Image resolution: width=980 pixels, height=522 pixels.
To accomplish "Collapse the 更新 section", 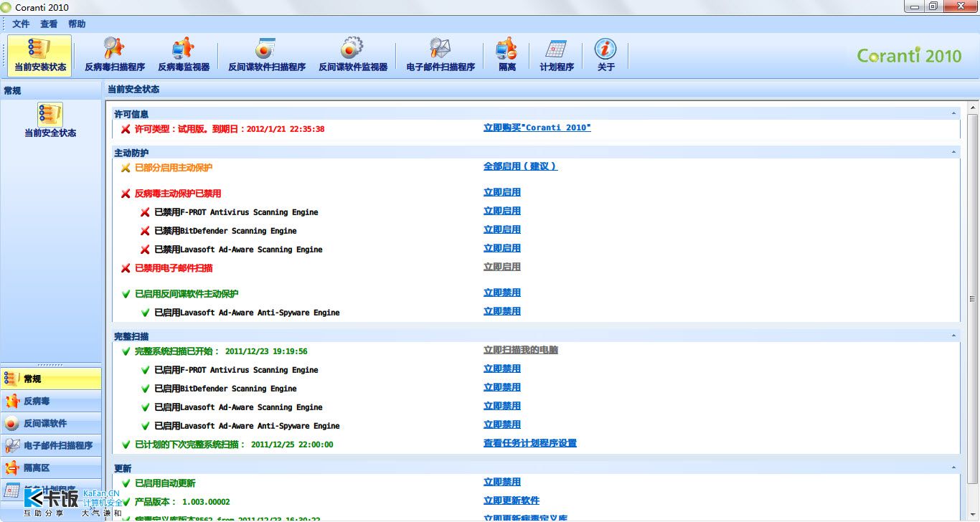I will coord(953,468).
